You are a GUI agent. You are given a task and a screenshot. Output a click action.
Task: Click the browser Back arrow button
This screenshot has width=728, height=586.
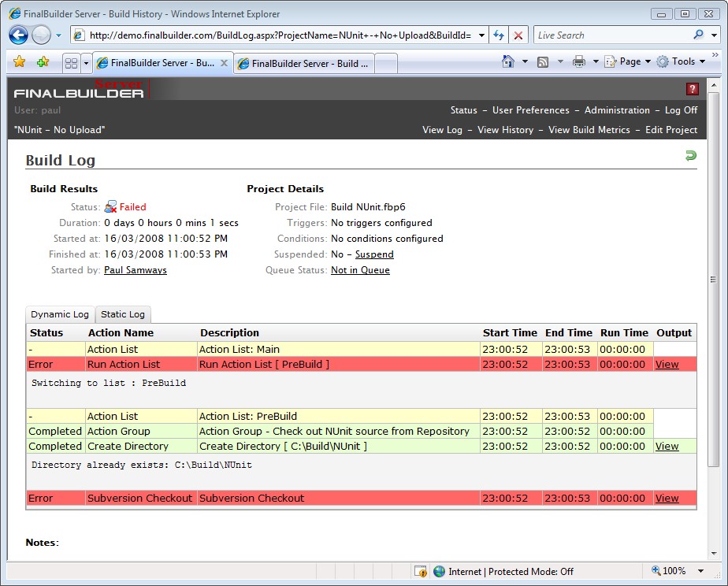tap(19, 35)
